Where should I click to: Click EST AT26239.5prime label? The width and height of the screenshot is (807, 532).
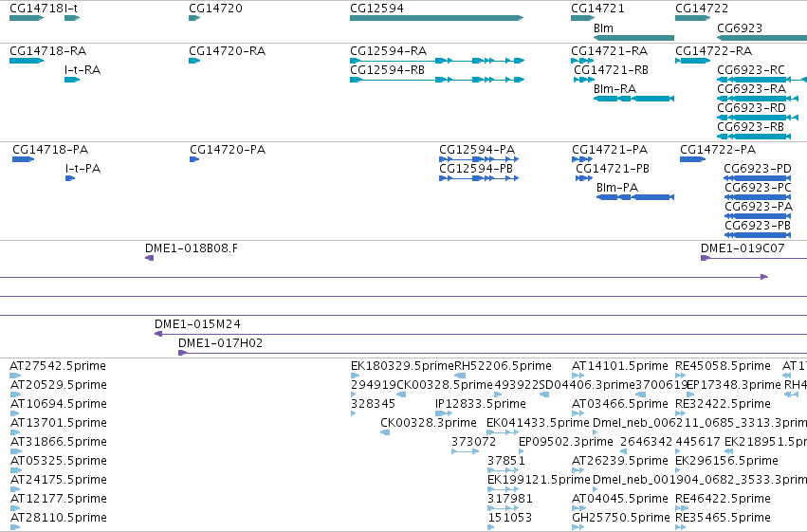[x=620, y=461]
